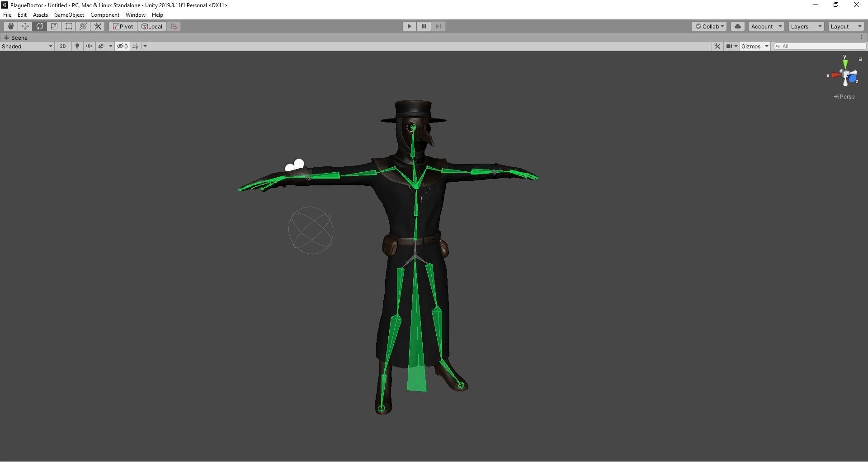Switch Persp projection label
Viewport: 868px width, 462px height.
click(x=844, y=97)
